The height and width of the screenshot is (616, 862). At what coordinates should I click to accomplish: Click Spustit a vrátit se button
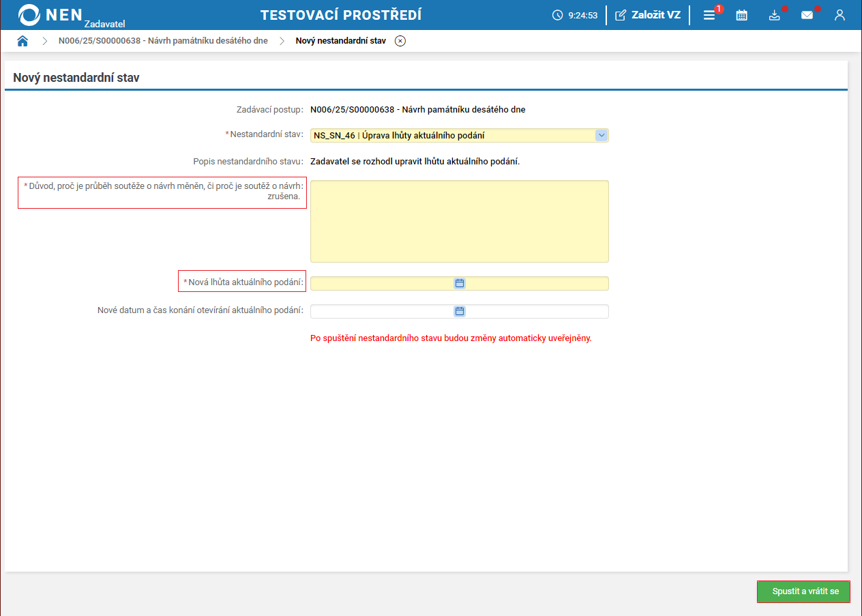804,591
